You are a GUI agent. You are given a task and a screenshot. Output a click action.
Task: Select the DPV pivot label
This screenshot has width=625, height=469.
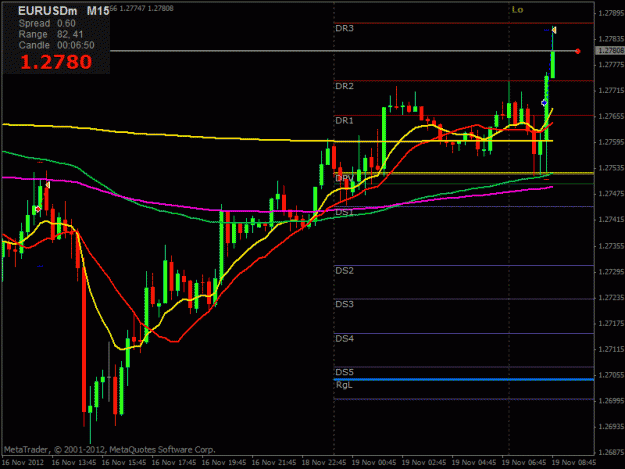click(x=344, y=178)
